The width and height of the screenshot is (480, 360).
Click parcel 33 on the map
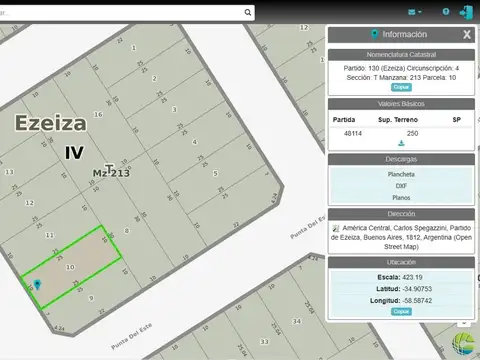[x=264, y=342]
